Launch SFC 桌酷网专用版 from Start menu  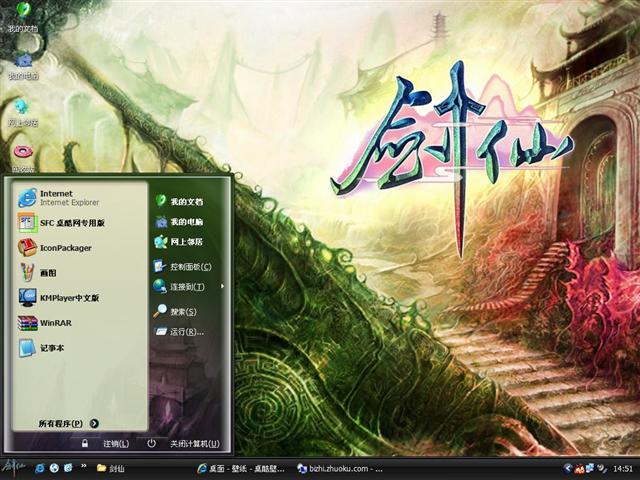click(x=80, y=223)
